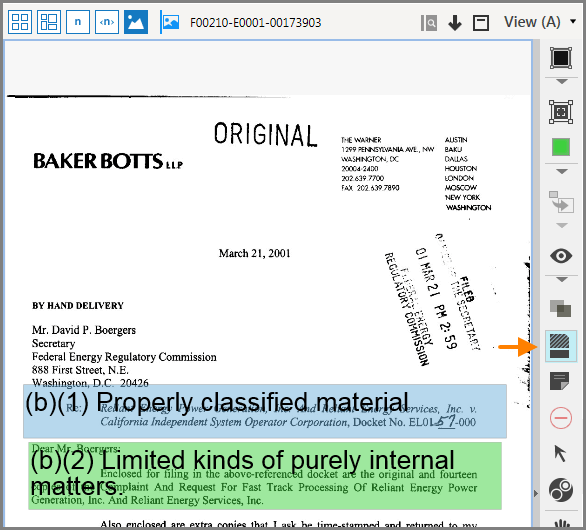Viewport: 586px width, 530px height.
Task: Click 'Mr. David P. Boergers' addressee line
Action: 84,330
